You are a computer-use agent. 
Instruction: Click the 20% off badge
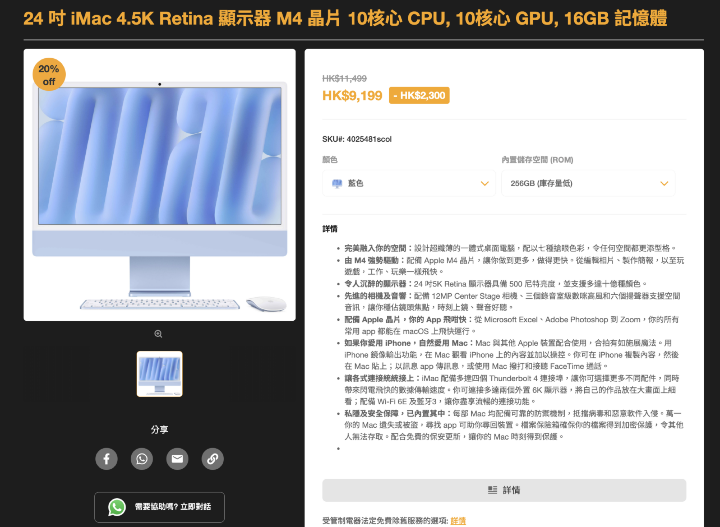click(49, 75)
